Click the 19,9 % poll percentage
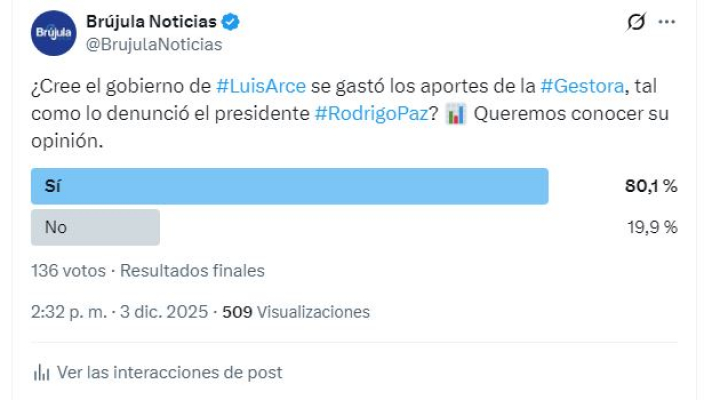 click(x=651, y=227)
